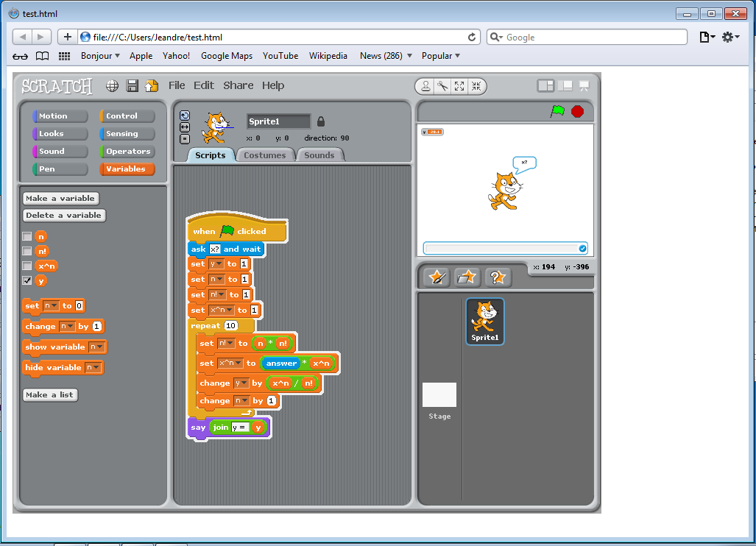Open dropdown on 'show variable n' block
The image size is (756, 546).
coord(96,347)
